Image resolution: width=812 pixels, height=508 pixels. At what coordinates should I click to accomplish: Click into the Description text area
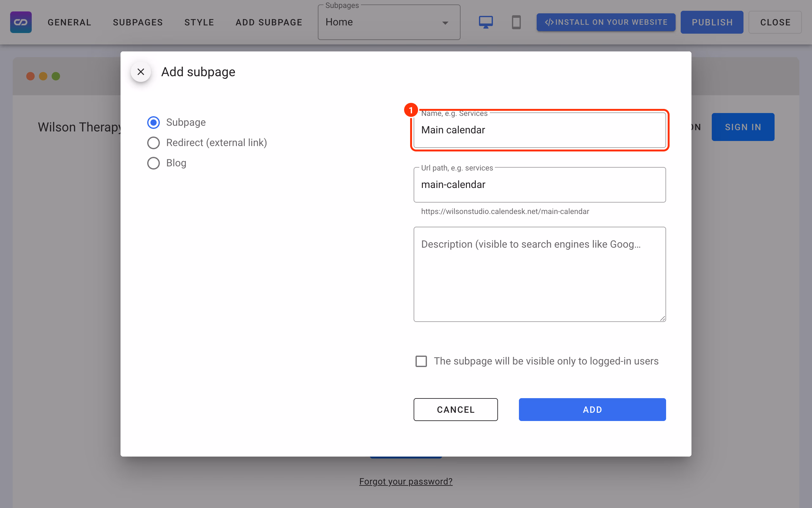click(x=540, y=274)
